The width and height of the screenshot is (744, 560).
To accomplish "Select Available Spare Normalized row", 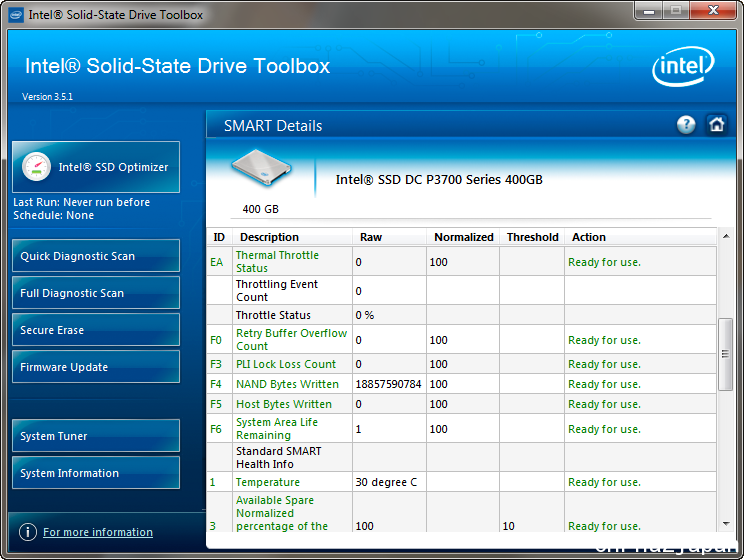I will (462, 513).
